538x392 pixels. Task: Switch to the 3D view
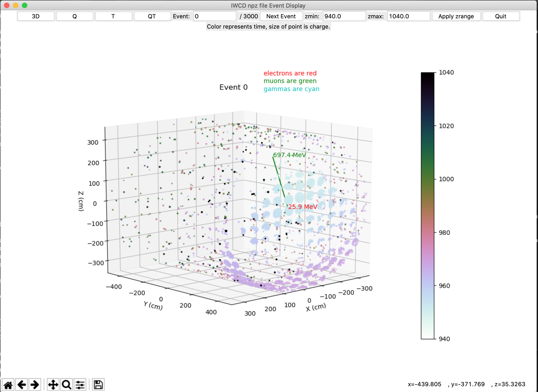(36, 16)
